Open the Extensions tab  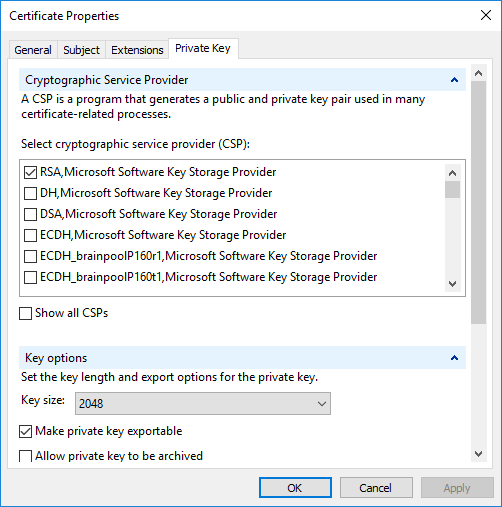(x=137, y=50)
